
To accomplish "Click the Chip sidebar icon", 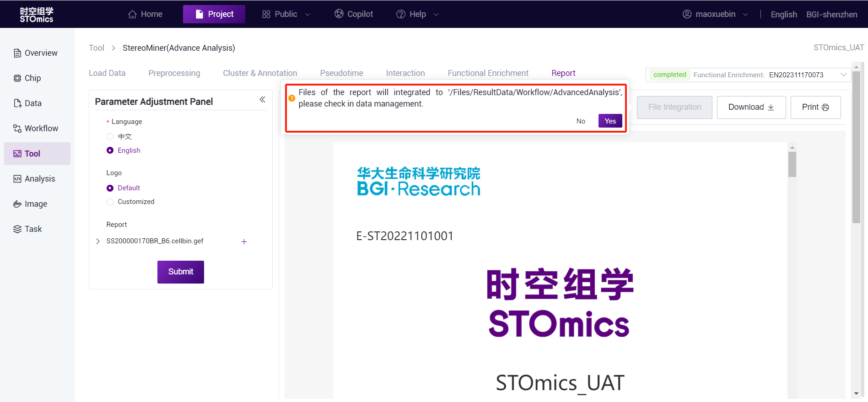I will 17,78.
